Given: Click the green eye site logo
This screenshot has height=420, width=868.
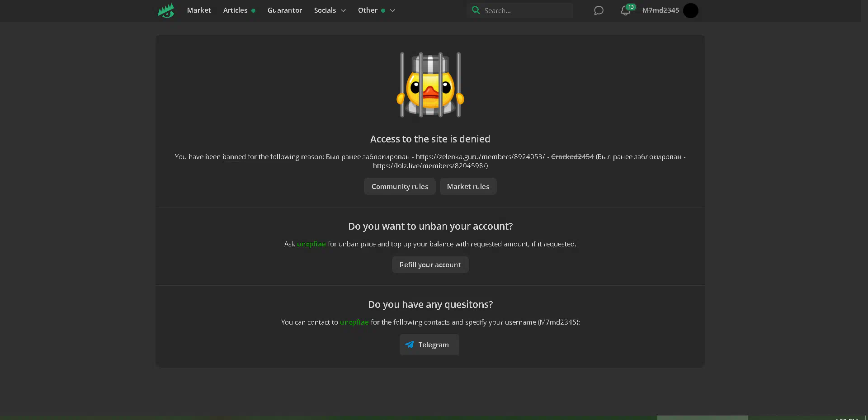Looking at the screenshot, I should tap(166, 10).
